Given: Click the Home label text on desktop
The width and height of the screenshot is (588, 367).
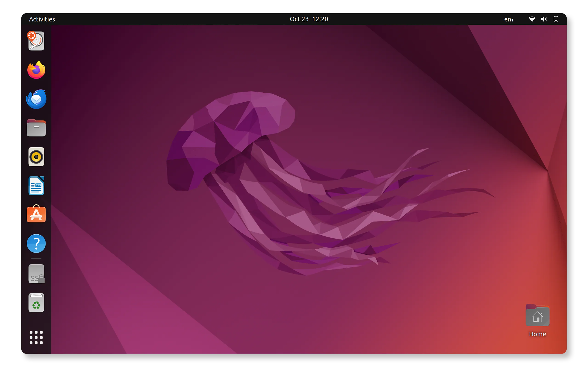Looking at the screenshot, I should click(x=537, y=334).
